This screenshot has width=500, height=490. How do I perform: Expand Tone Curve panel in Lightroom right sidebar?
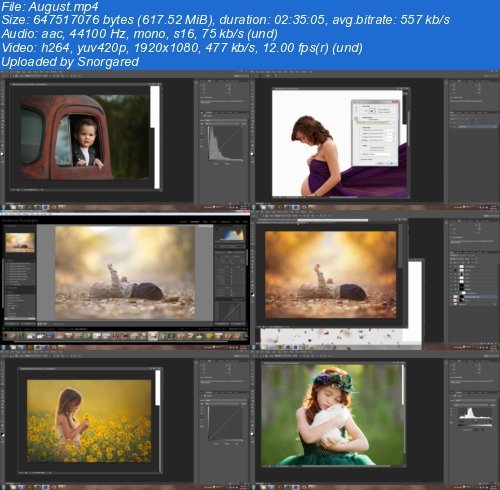(x=230, y=300)
